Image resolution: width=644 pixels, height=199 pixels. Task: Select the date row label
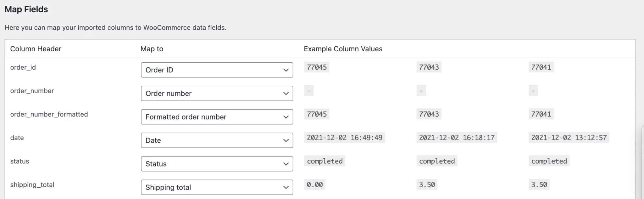pos(17,138)
